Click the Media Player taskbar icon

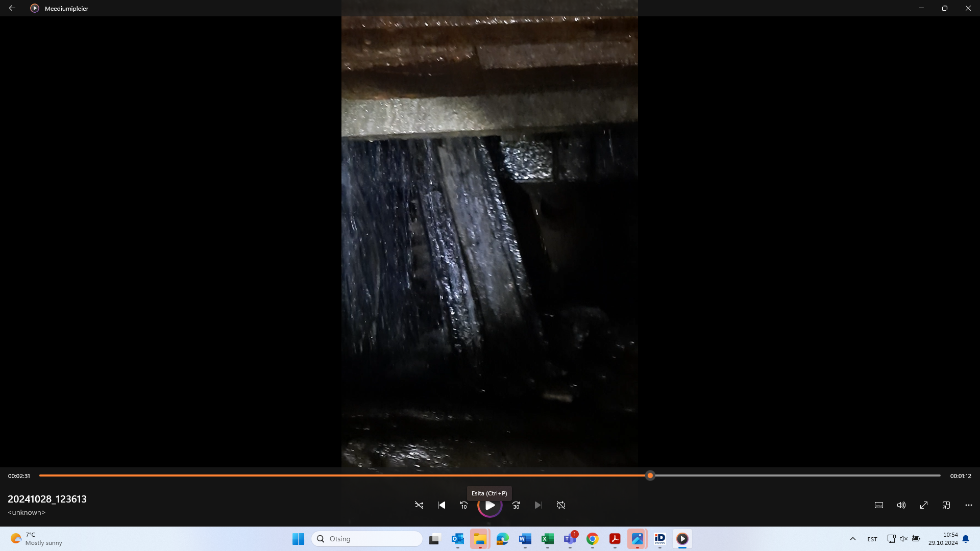[682, 539]
